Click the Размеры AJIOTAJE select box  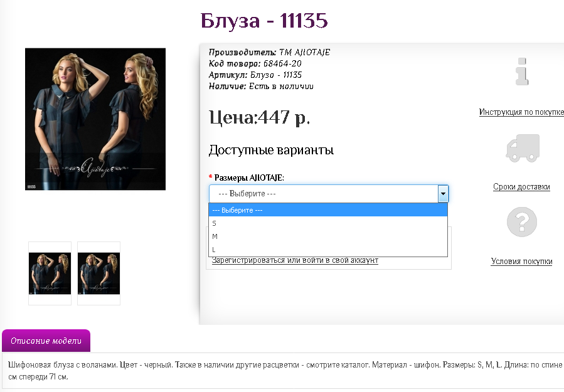[328, 194]
